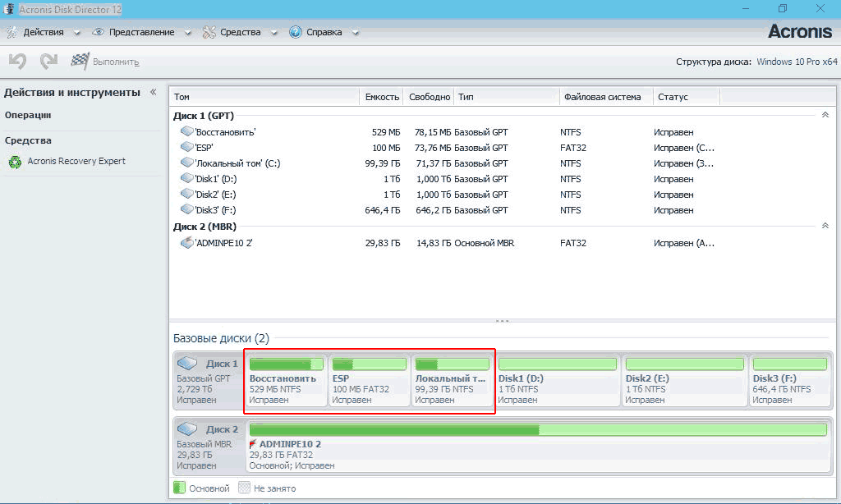Launch Acronis Recovery Expert link
Screen dimensions: 841x504
(x=76, y=161)
